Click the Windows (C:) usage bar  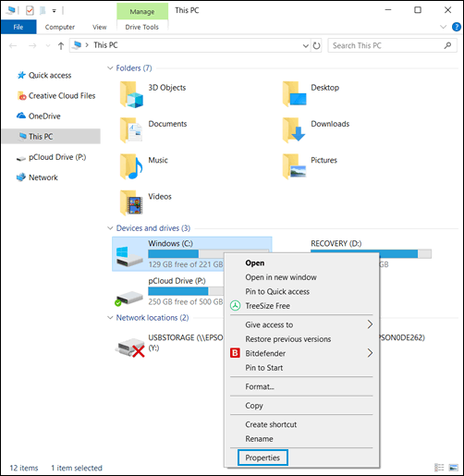point(208,253)
